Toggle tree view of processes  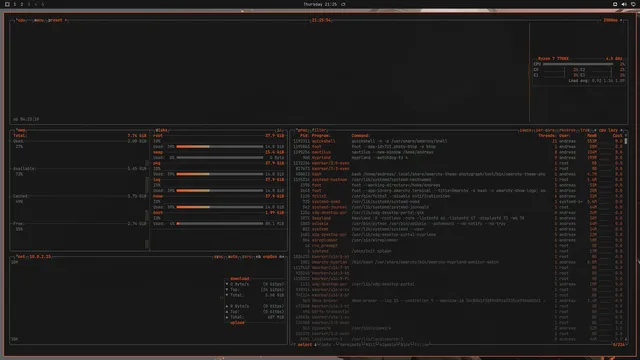coord(584,130)
